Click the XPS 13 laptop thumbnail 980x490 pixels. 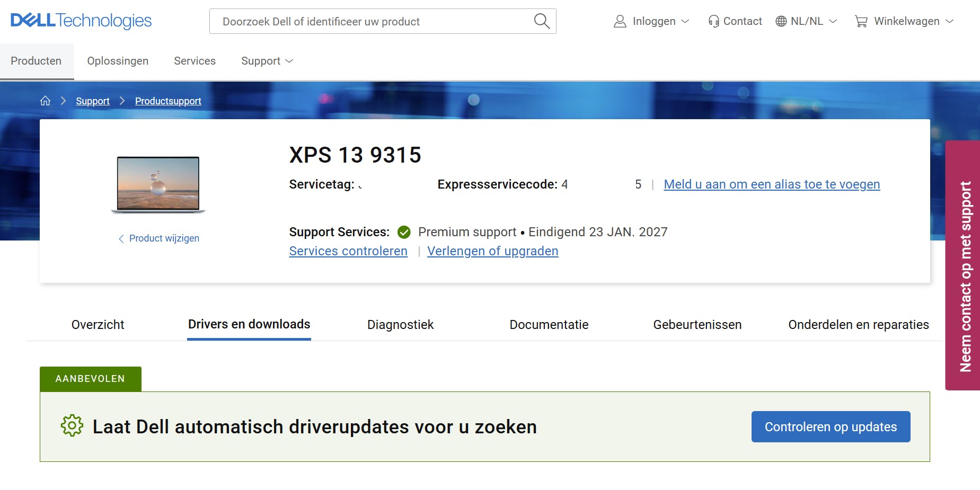(158, 185)
